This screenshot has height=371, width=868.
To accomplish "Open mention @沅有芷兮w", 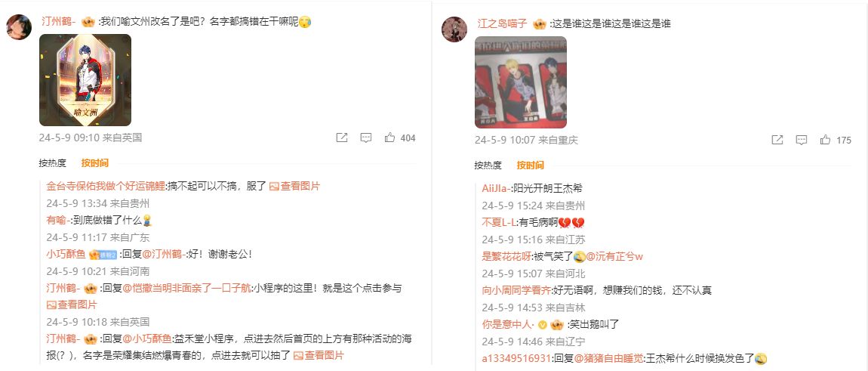I will pos(614,256).
